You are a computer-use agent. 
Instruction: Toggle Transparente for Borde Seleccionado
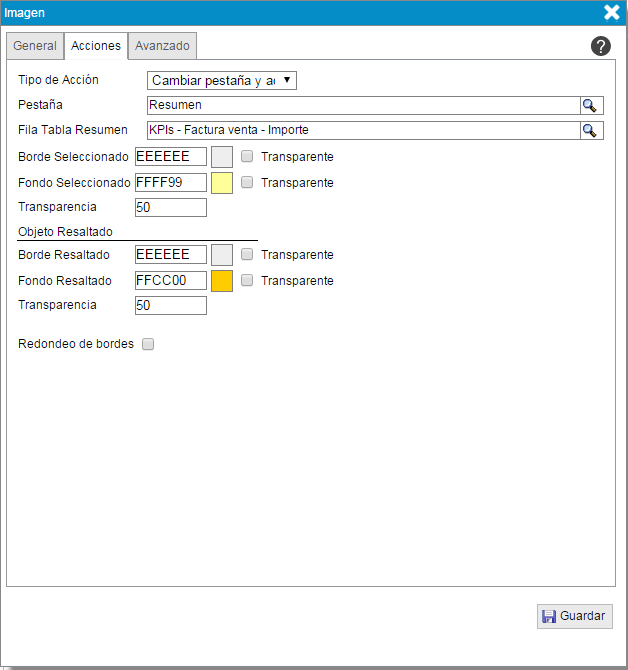coord(247,157)
